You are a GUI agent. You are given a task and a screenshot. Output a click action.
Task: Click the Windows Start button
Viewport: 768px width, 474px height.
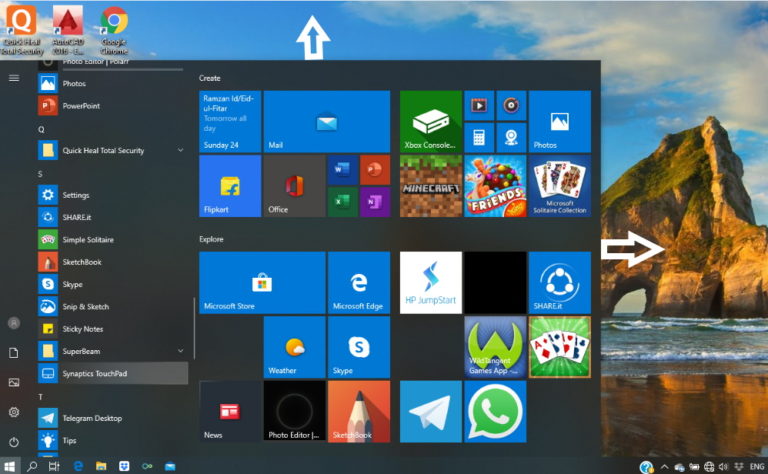coord(9,466)
